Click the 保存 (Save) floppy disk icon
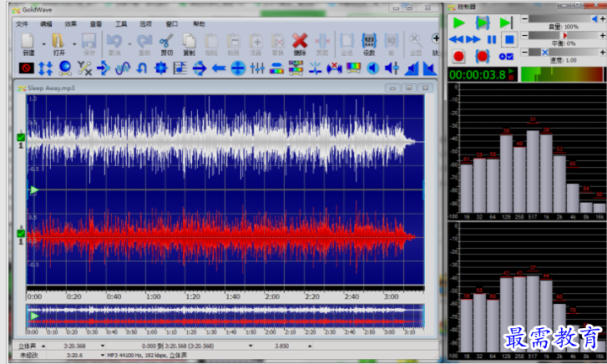 (x=89, y=41)
